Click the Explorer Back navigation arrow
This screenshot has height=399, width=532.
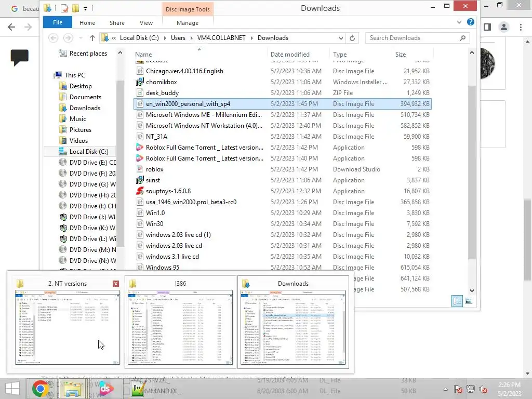coord(54,38)
